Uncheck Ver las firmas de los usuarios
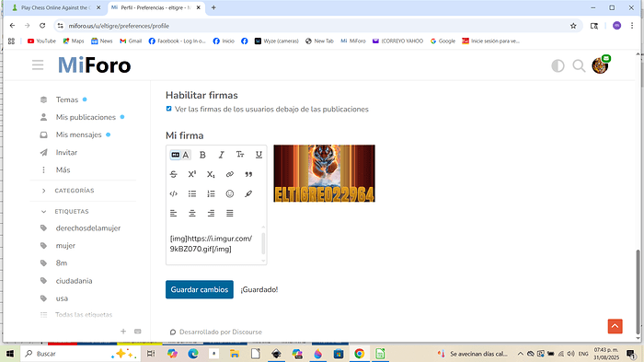The height and width of the screenshot is (362, 644). pyautogui.click(x=168, y=109)
